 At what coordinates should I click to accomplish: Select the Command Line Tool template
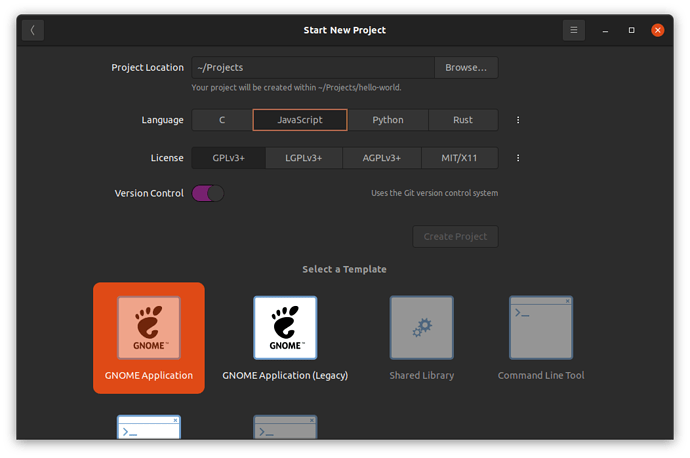(541, 338)
